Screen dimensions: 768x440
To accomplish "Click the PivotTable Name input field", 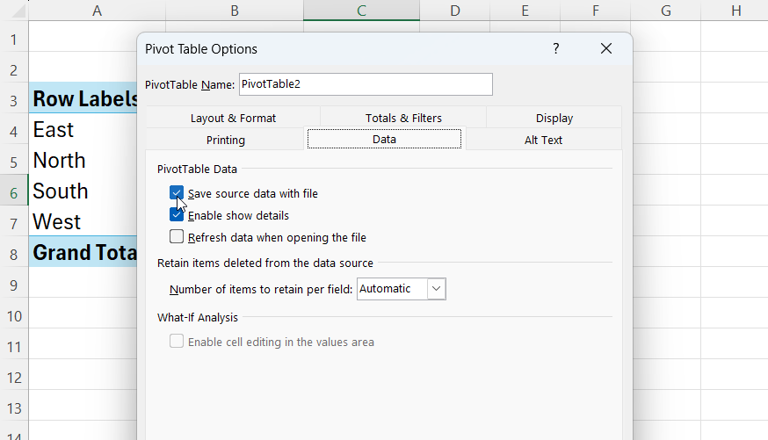I will click(366, 84).
